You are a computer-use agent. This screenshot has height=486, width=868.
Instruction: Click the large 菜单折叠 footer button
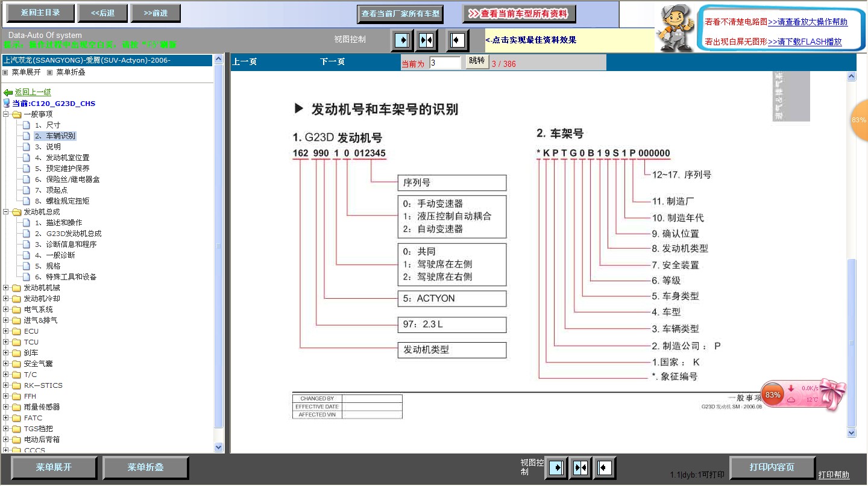(x=145, y=468)
